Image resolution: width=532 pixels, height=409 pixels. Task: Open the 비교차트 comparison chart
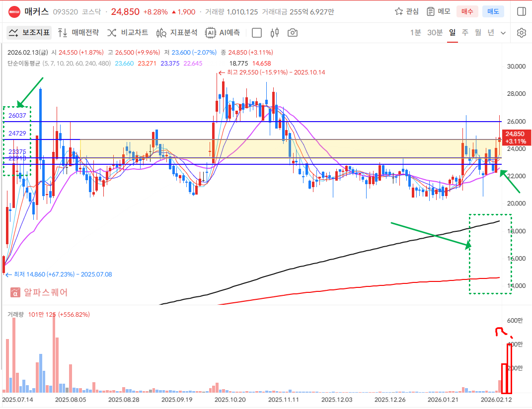128,33
